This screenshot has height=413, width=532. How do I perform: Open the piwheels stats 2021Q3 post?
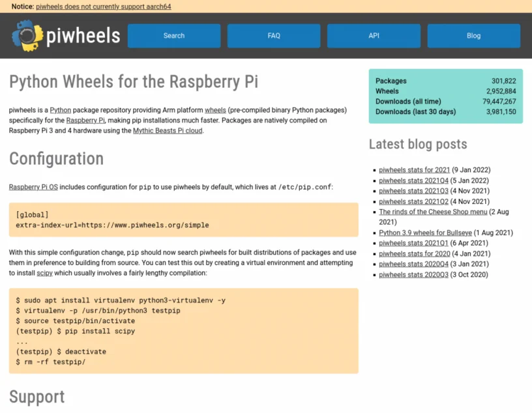click(x=413, y=191)
